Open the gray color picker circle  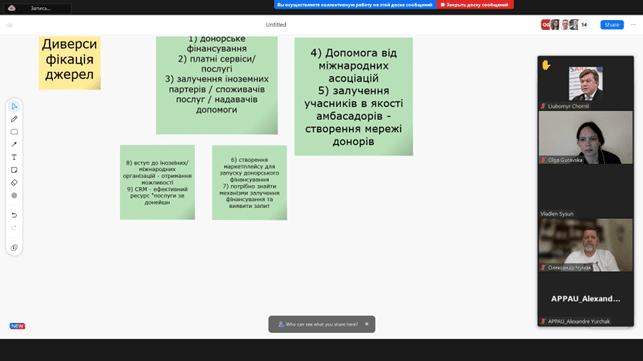pos(14,196)
